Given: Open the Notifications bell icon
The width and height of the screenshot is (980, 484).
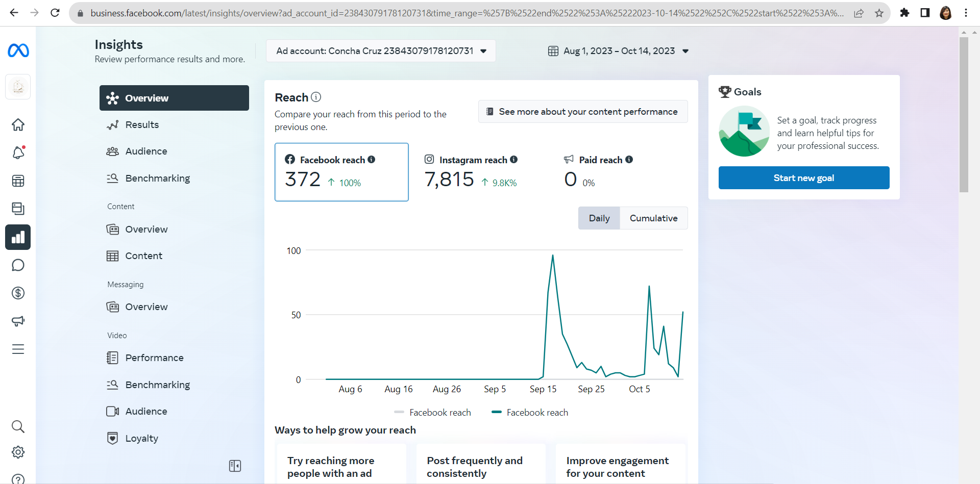Looking at the screenshot, I should [18, 152].
